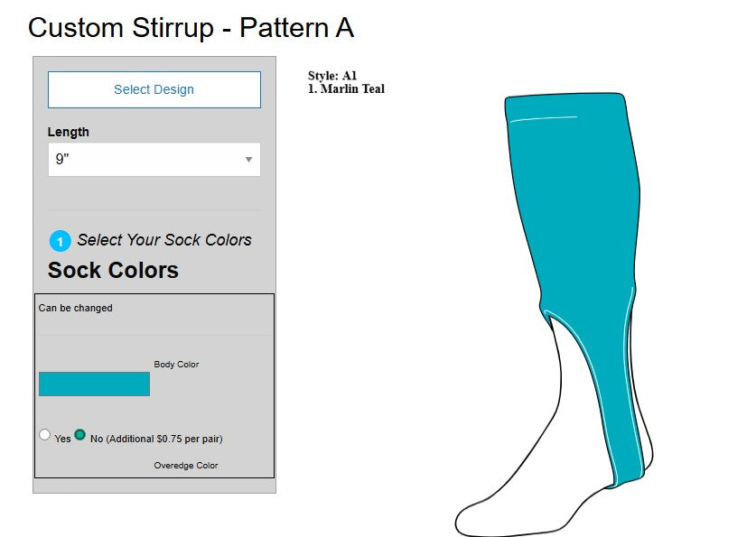Click the blue step 1 circle icon
Screen dimensions: 756x537
tap(60, 241)
